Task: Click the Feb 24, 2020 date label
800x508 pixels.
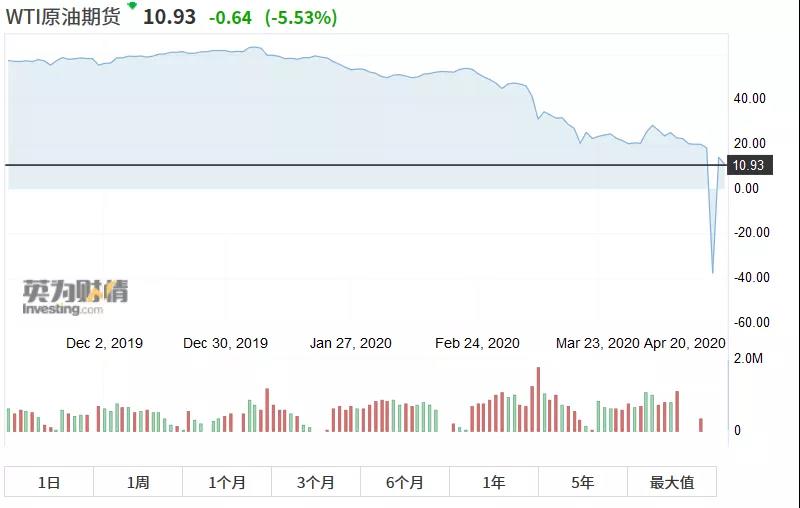Action: (x=477, y=343)
